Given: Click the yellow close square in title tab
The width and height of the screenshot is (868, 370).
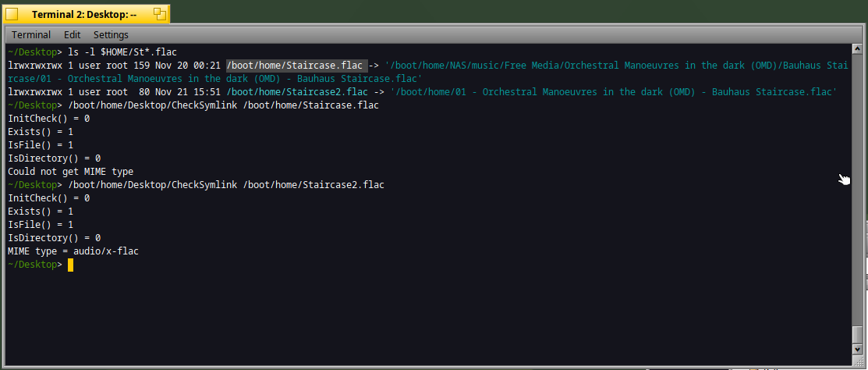Looking at the screenshot, I should coord(12,14).
